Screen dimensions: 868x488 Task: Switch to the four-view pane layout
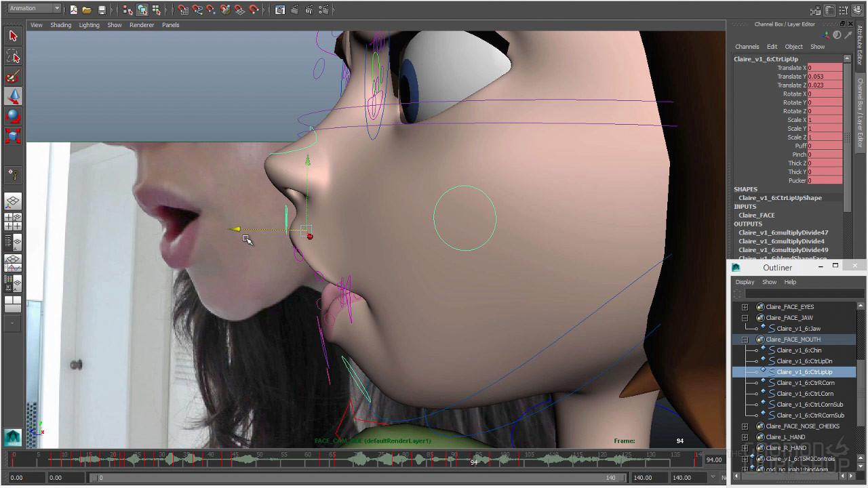click(13, 222)
